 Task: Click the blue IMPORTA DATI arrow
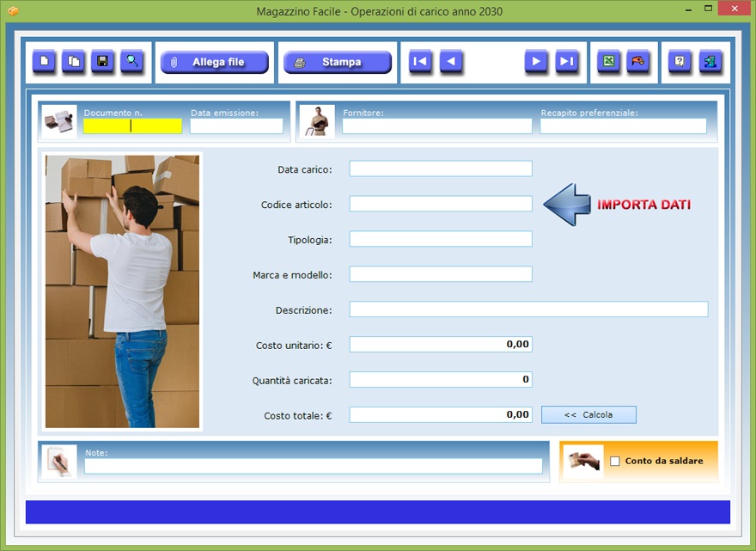567,205
